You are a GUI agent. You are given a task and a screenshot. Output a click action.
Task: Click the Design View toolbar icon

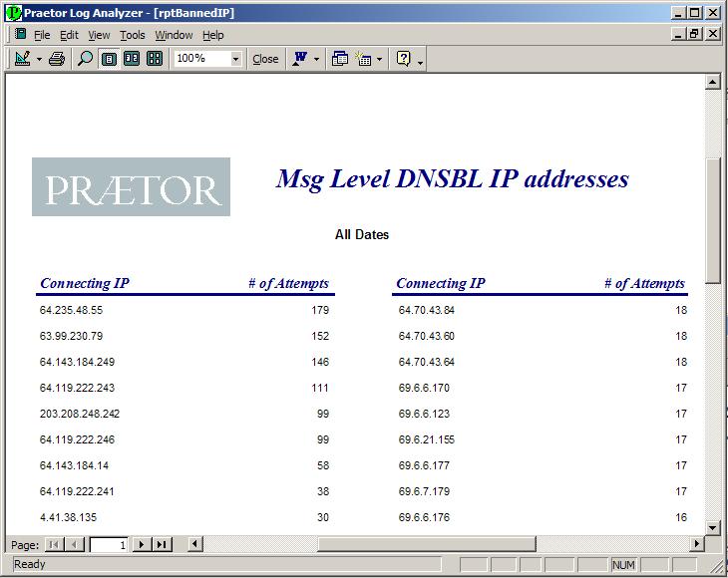tap(23, 59)
